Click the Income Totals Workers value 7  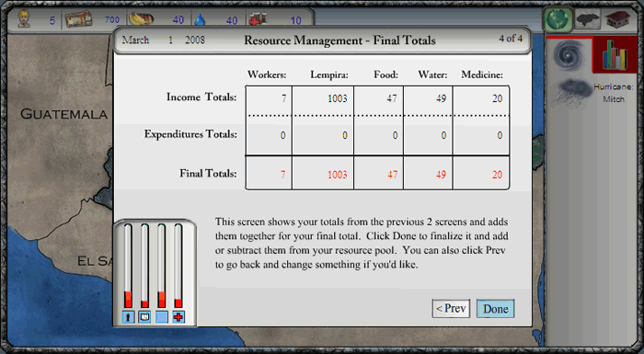283,98
